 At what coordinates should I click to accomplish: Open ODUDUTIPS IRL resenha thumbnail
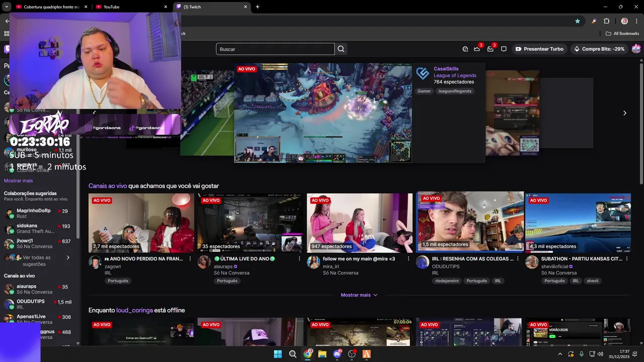470,221
